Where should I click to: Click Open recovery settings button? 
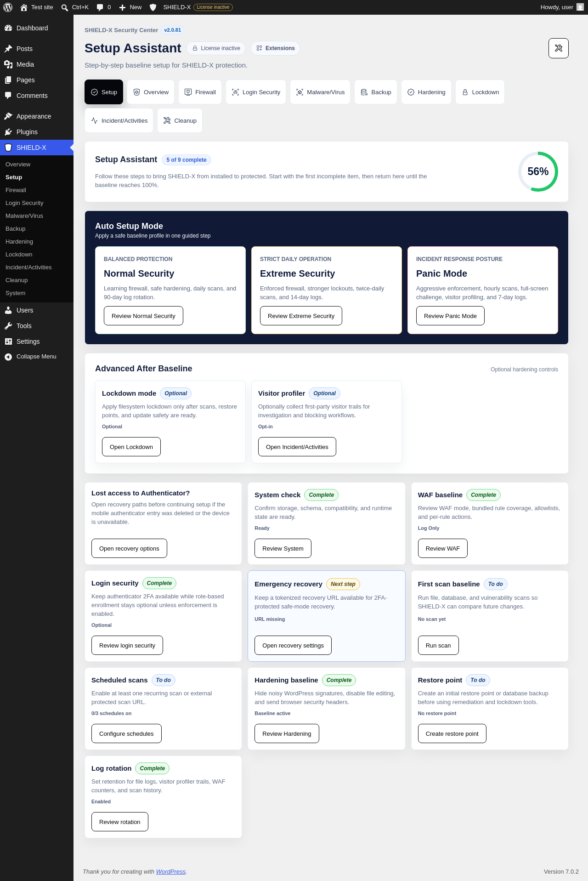pyautogui.click(x=293, y=645)
